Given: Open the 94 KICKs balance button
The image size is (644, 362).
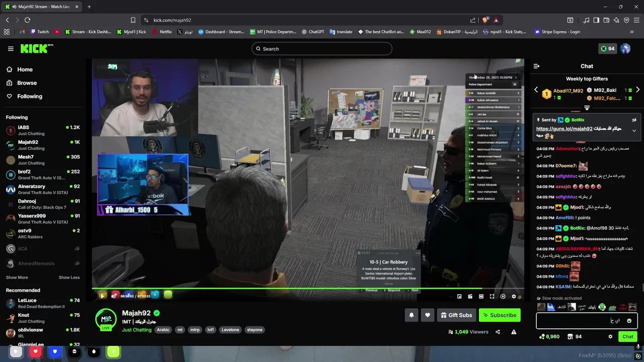Looking at the screenshot, I should pyautogui.click(x=607, y=49).
